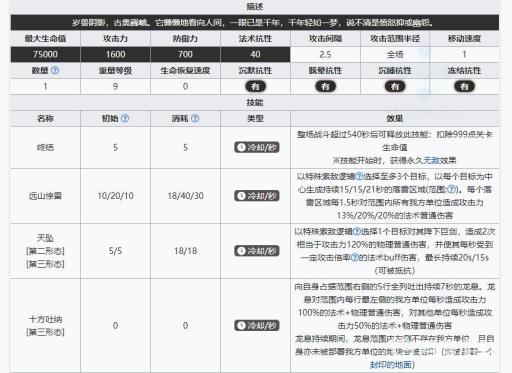This screenshot has width=512, height=373.
Task: Click the 冷却/秒 badge in the first skill row
Action: click(x=257, y=147)
